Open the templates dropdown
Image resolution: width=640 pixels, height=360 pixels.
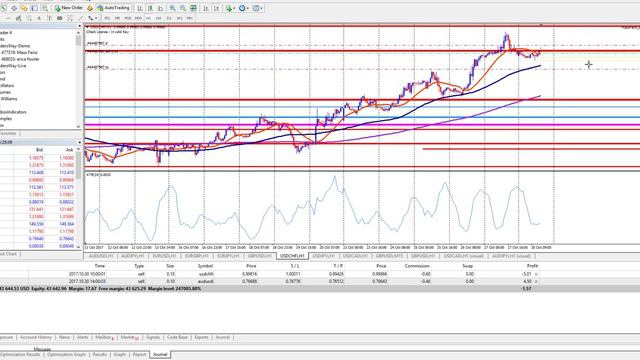tap(258, 8)
